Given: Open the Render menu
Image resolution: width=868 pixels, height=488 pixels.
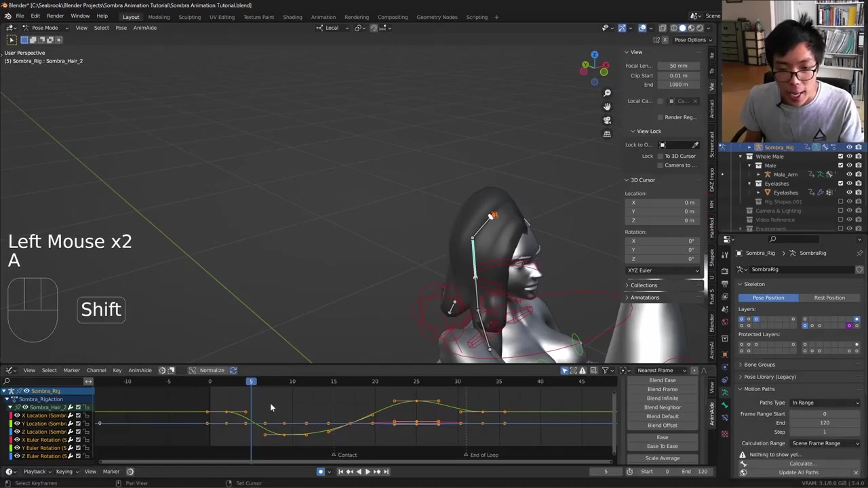Looking at the screenshot, I should coord(55,16).
